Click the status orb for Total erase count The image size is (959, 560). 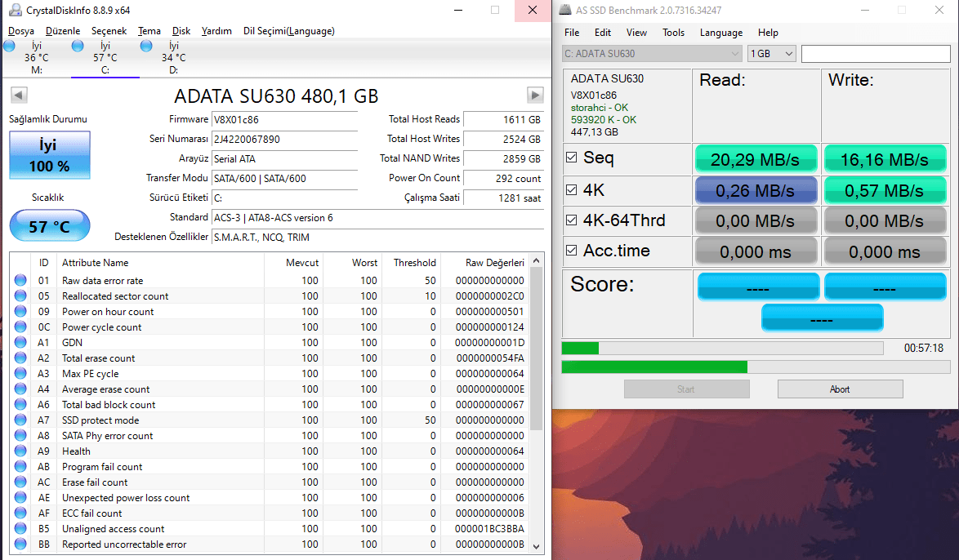coord(20,358)
